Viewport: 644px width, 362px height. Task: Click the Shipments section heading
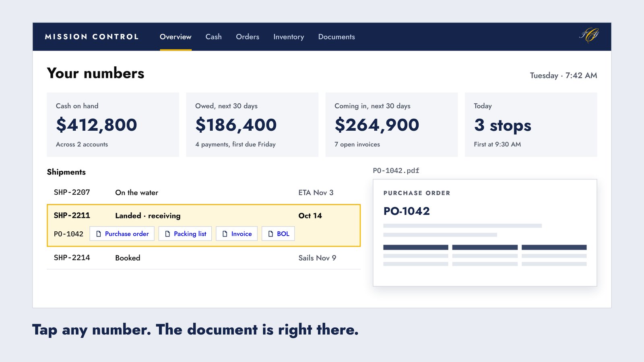66,172
